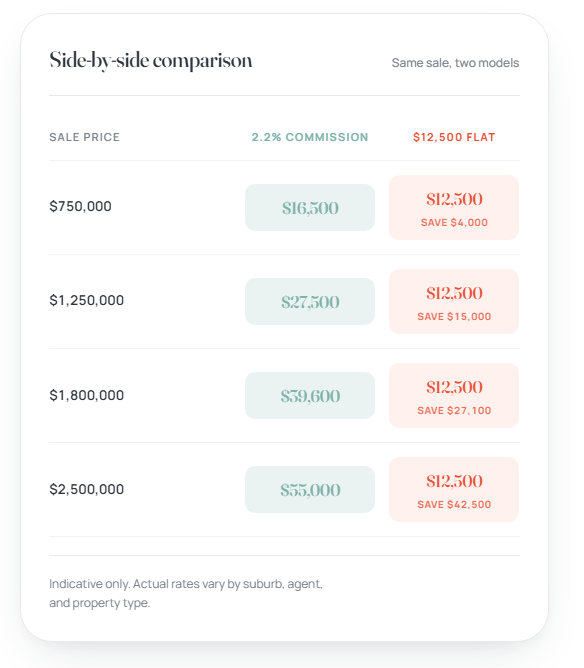
Task: Click the $16,500 commission box
Action: 310,207
